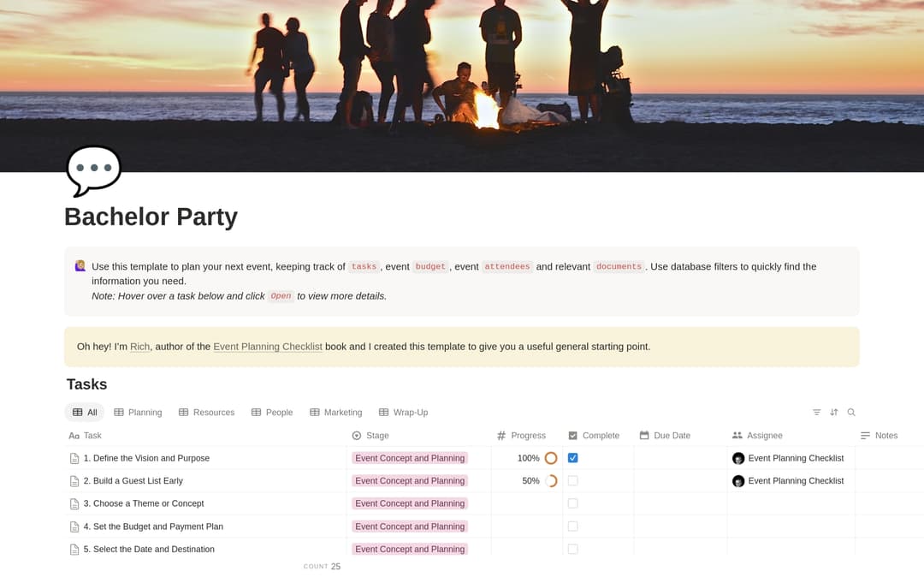Open the Stage column header menu
Screen dimensions: 924x577
[x=419, y=436]
